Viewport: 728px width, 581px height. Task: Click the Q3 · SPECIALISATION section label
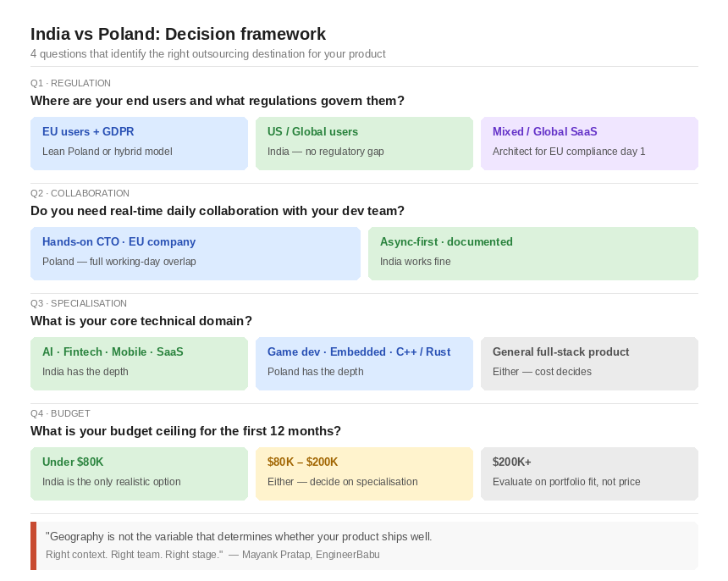(79, 303)
